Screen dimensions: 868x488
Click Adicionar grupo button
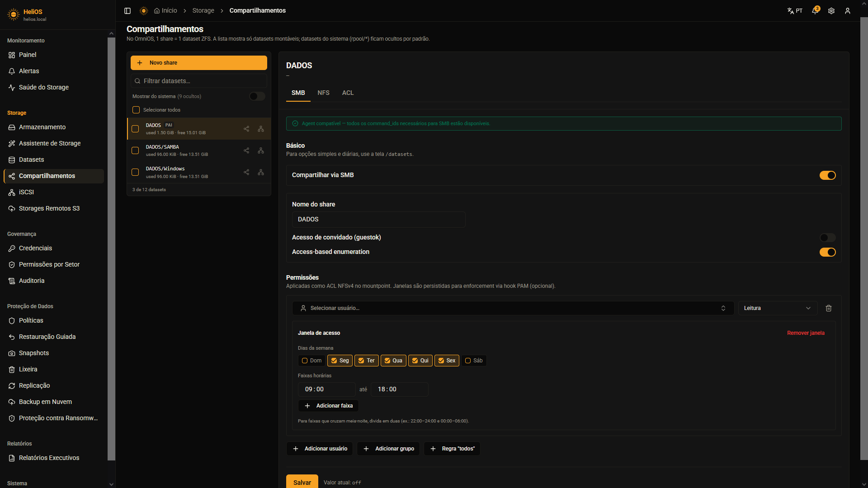388,449
